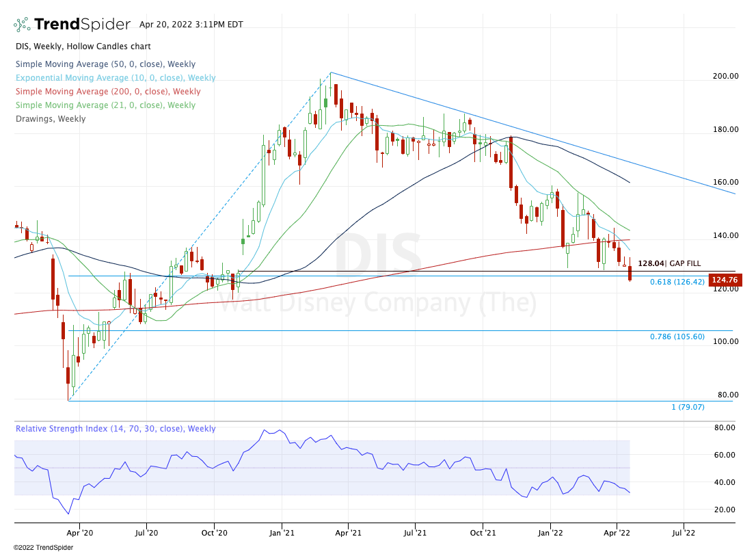Click the Oct '21 date axis label

coord(483,533)
